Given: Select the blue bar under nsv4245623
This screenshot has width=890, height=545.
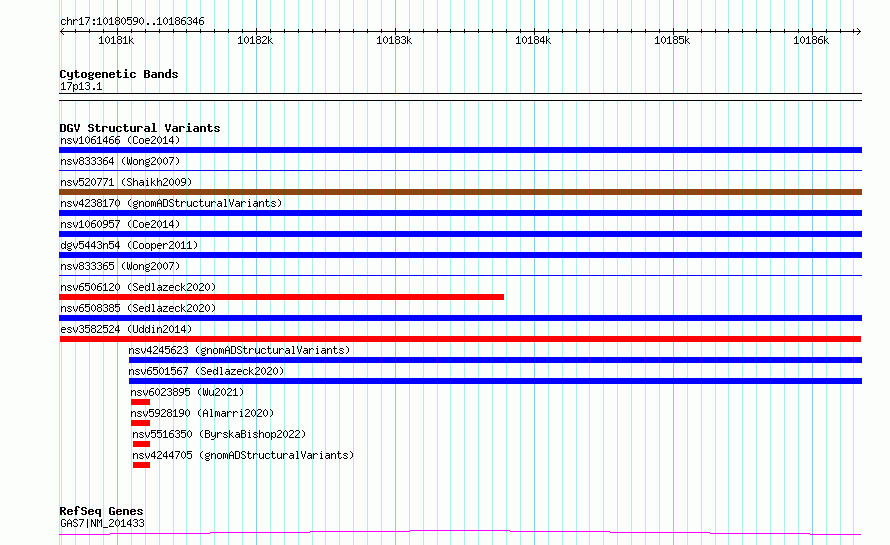Looking at the screenshot, I should click(x=496, y=360).
